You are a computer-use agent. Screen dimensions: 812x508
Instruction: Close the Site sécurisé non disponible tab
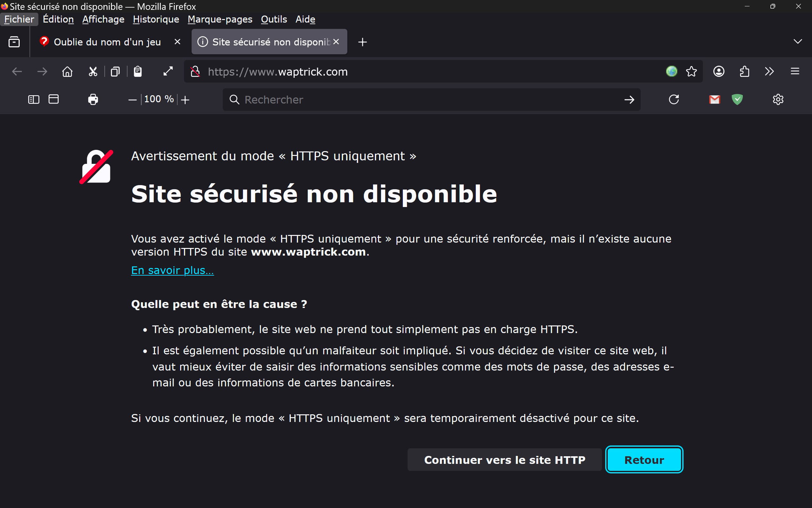pos(336,42)
